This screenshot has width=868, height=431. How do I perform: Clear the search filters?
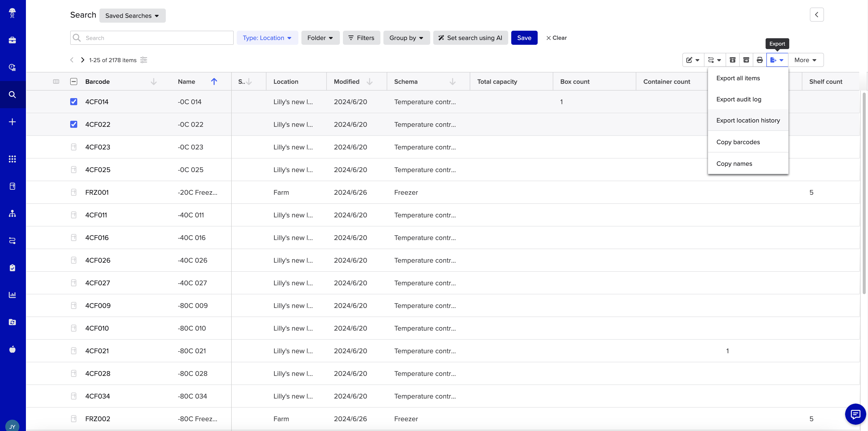pos(556,38)
